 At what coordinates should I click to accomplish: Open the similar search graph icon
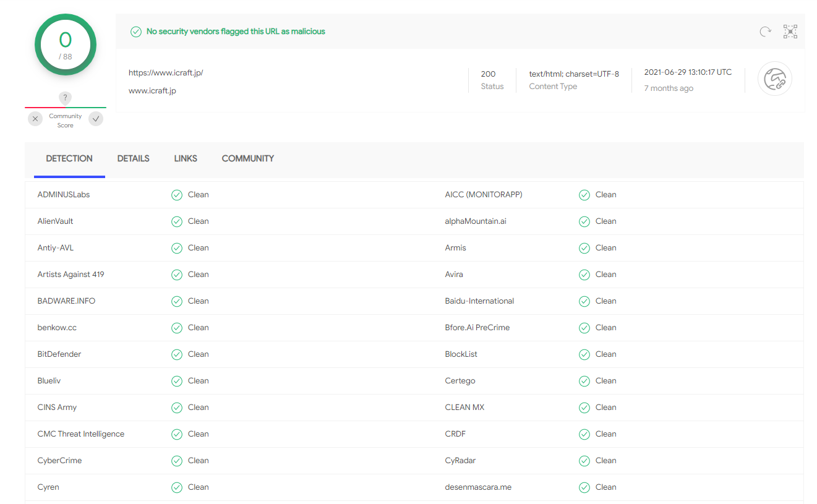(790, 32)
